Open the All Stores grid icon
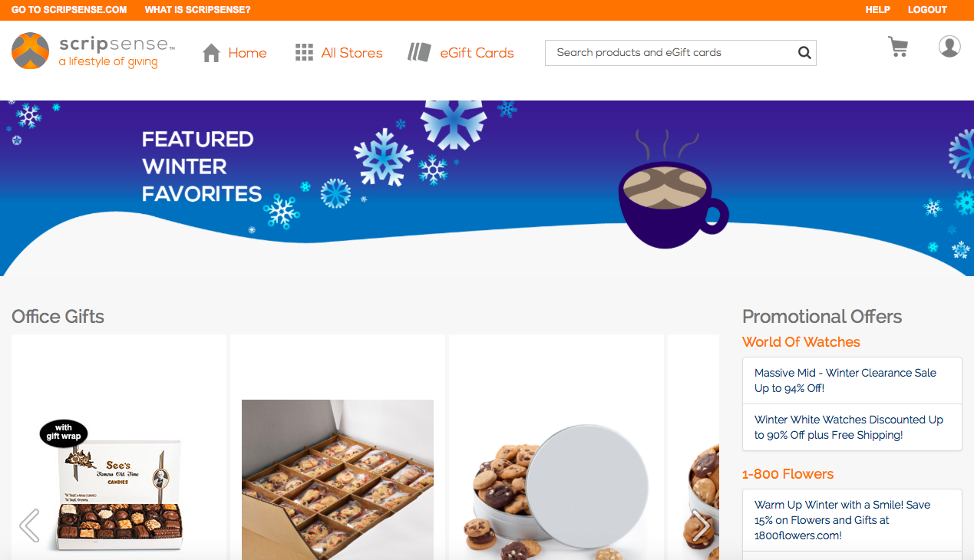The height and width of the screenshot is (560, 974). (304, 53)
